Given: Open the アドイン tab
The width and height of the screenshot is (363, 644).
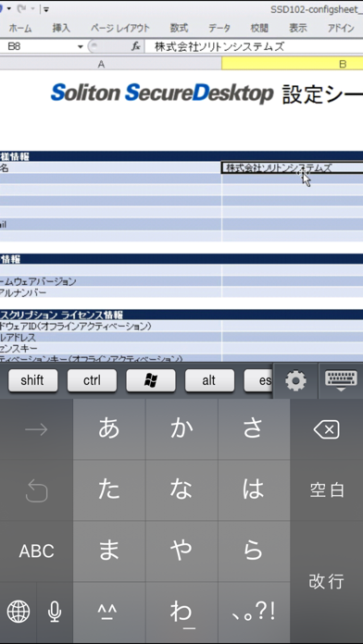Looking at the screenshot, I should [x=341, y=29].
